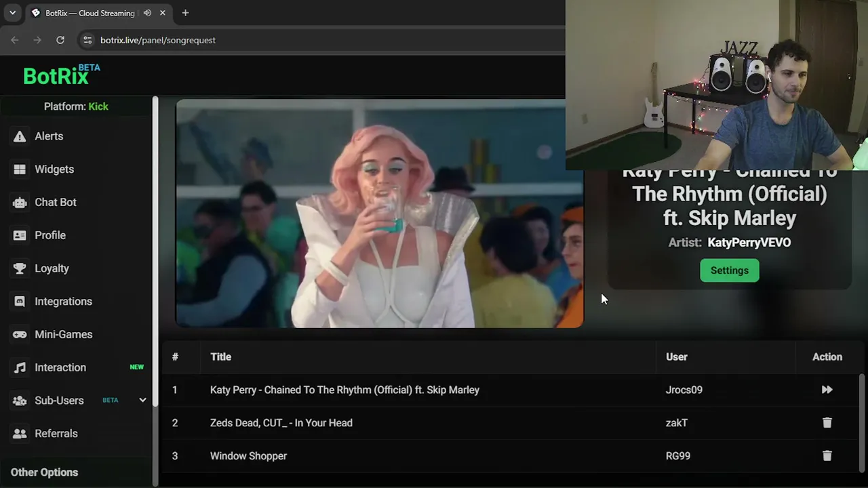Click the Katy Perry video player
Viewport: 868px width, 488px height.
(380, 213)
